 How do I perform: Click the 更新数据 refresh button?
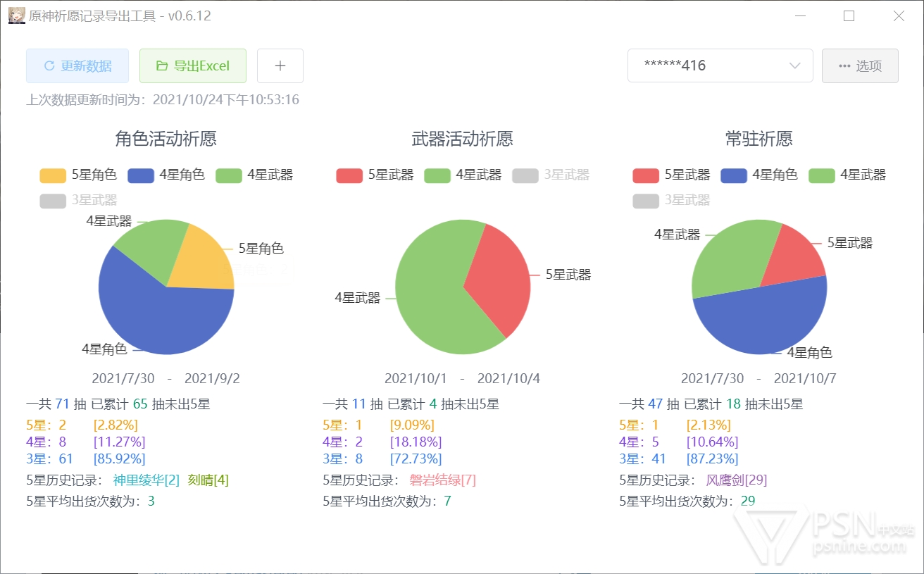point(77,65)
